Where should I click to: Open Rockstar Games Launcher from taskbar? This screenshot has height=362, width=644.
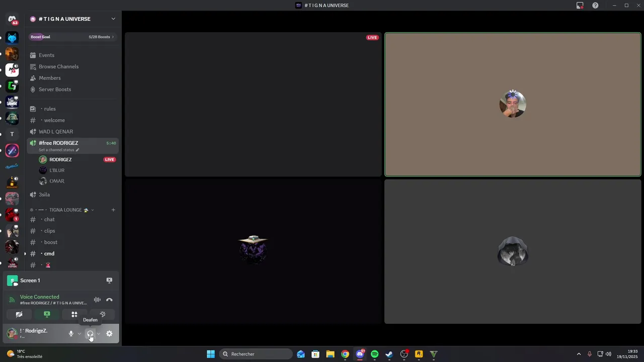[x=419, y=354]
